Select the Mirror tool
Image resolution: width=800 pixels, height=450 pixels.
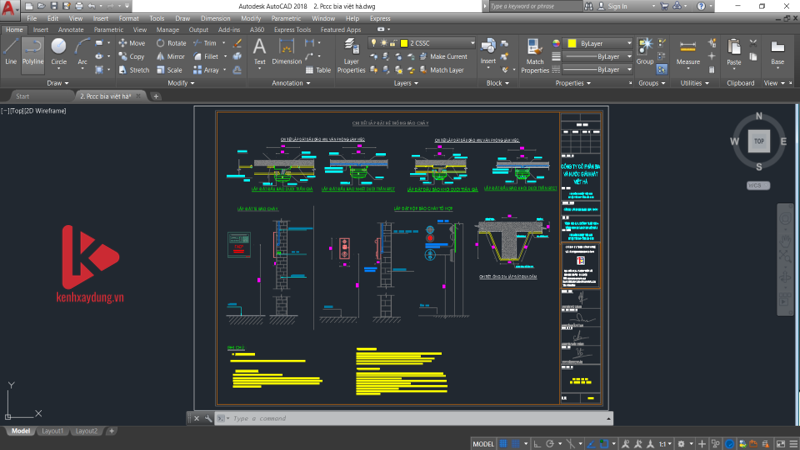pyautogui.click(x=171, y=57)
